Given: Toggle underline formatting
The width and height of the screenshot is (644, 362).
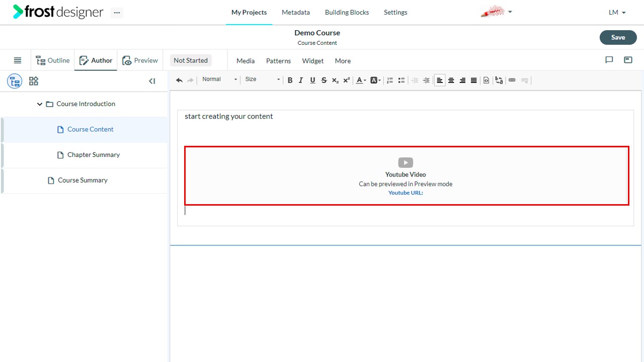Looking at the screenshot, I should [312, 80].
